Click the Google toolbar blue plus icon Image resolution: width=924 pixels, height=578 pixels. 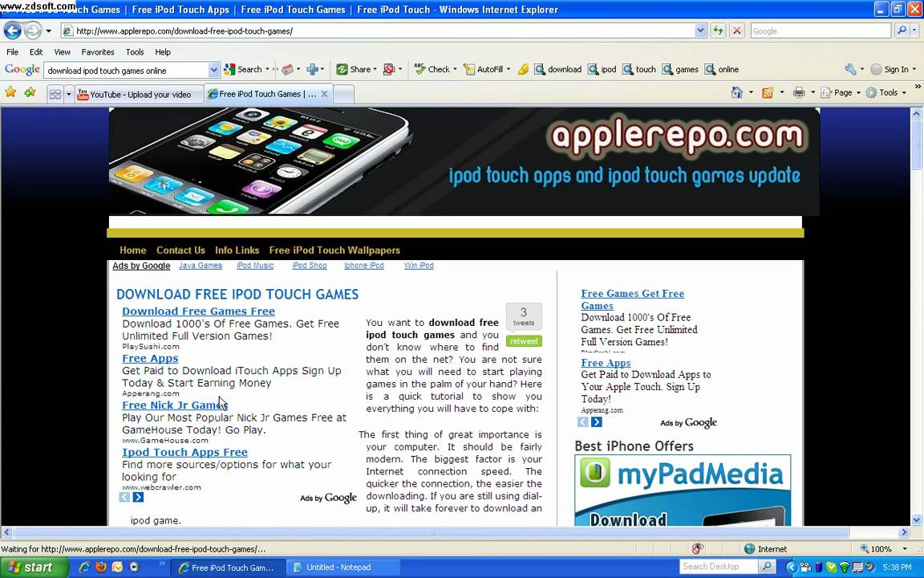[x=312, y=70]
